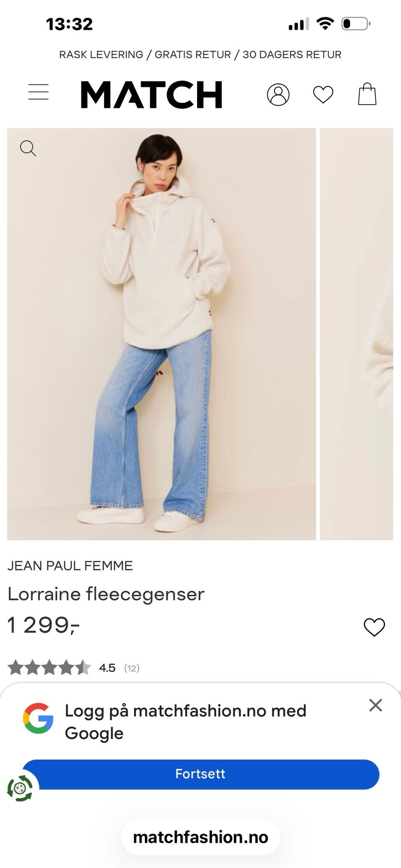The image size is (401, 868).
Task: Zoom product image with magnifier icon
Action: pos(28,148)
